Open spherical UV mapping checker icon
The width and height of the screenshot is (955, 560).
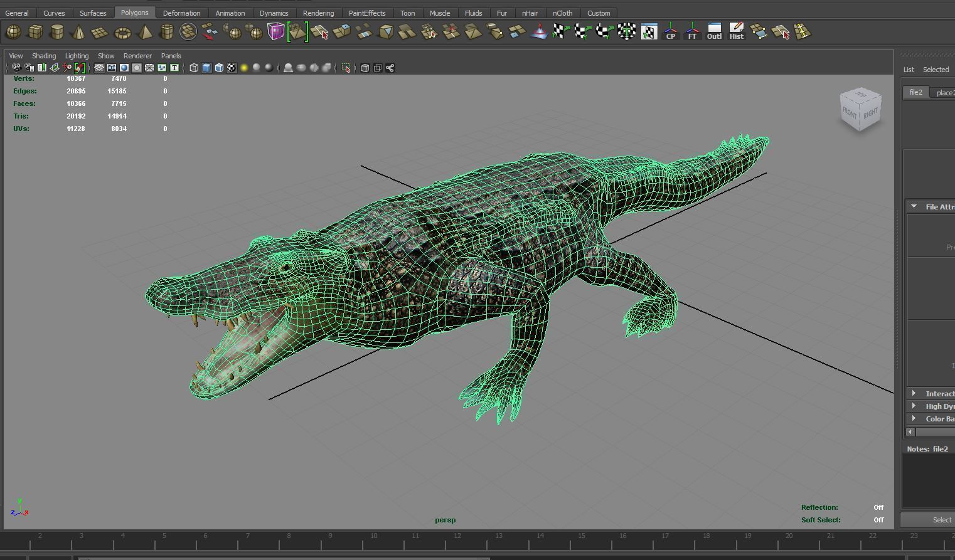pyautogui.click(x=604, y=31)
